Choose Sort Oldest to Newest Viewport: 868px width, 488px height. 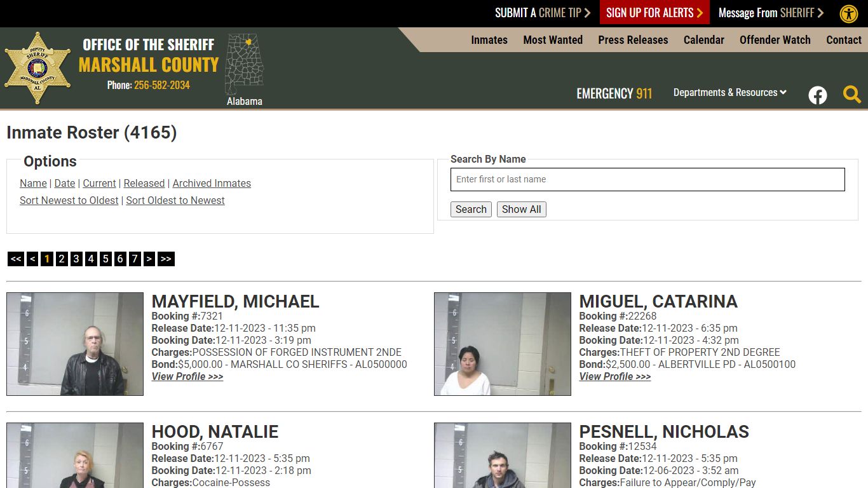(175, 200)
